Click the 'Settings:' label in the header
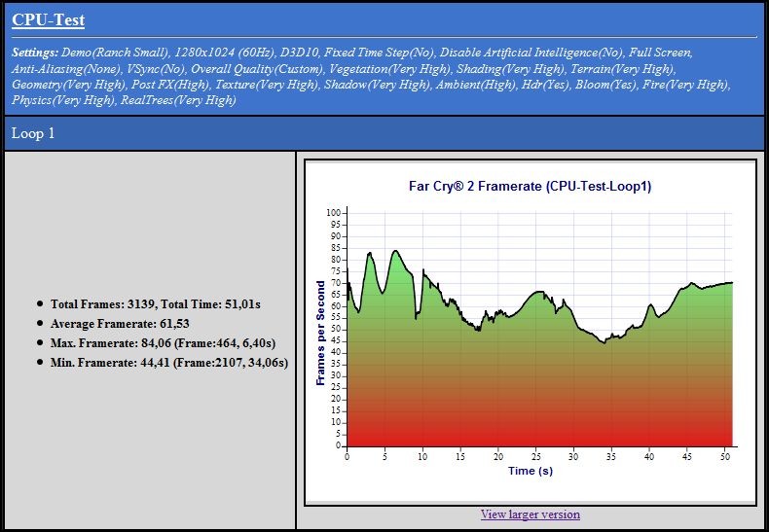The image size is (769, 532). [35, 53]
